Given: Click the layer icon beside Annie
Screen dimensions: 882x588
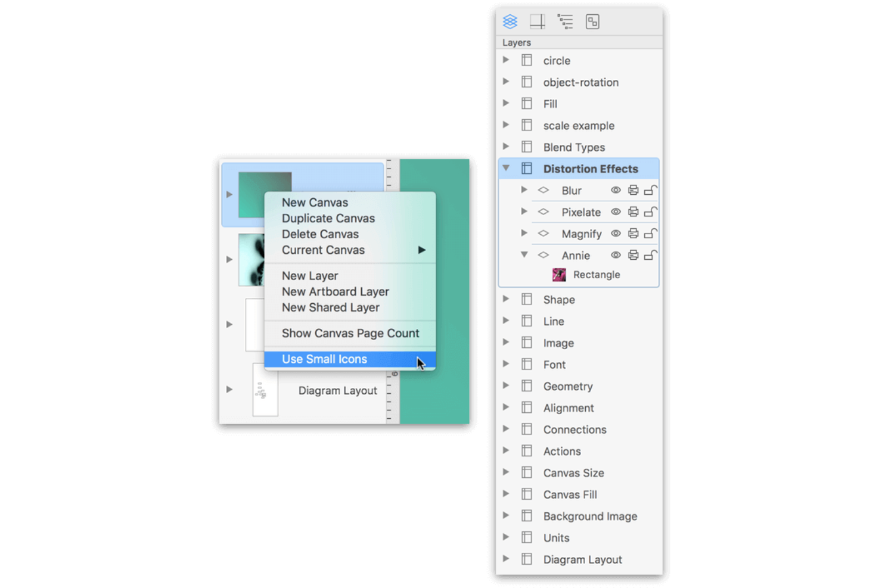Looking at the screenshot, I should pos(544,255).
